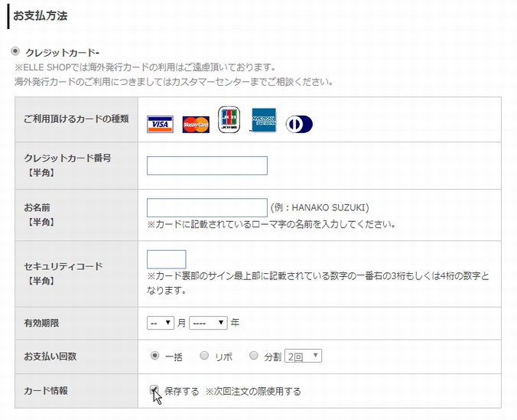The image size is (517, 420).
Task: Focus the cardholder name field
Action: [207, 207]
